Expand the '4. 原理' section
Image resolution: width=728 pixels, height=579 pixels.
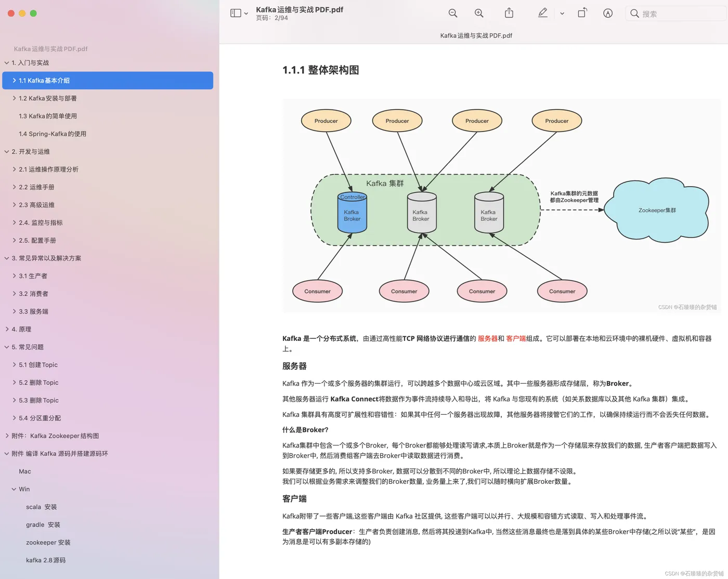(7, 329)
